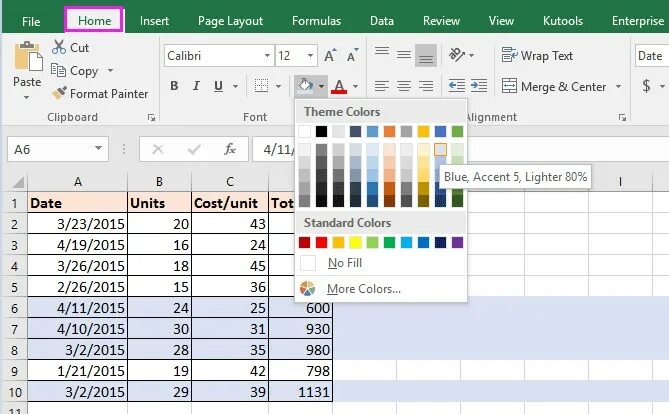Click the Font Color red A icon
This screenshot has width=669, height=414.
(339, 86)
